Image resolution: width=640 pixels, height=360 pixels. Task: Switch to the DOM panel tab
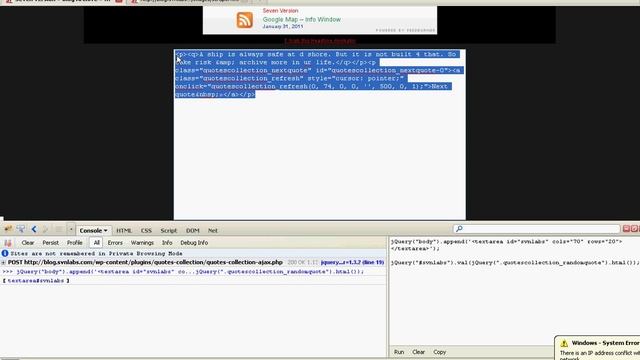tap(193, 231)
